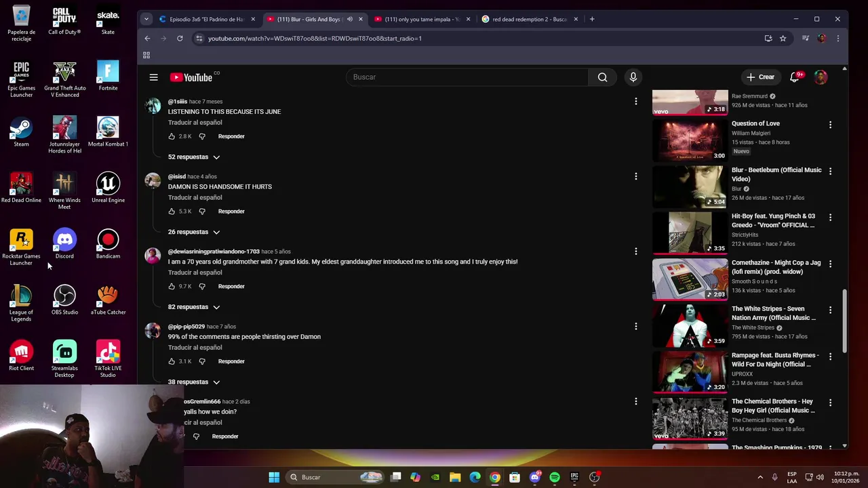The height and width of the screenshot is (488, 868).
Task: Open a new Chrome tab
Action: (x=592, y=19)
